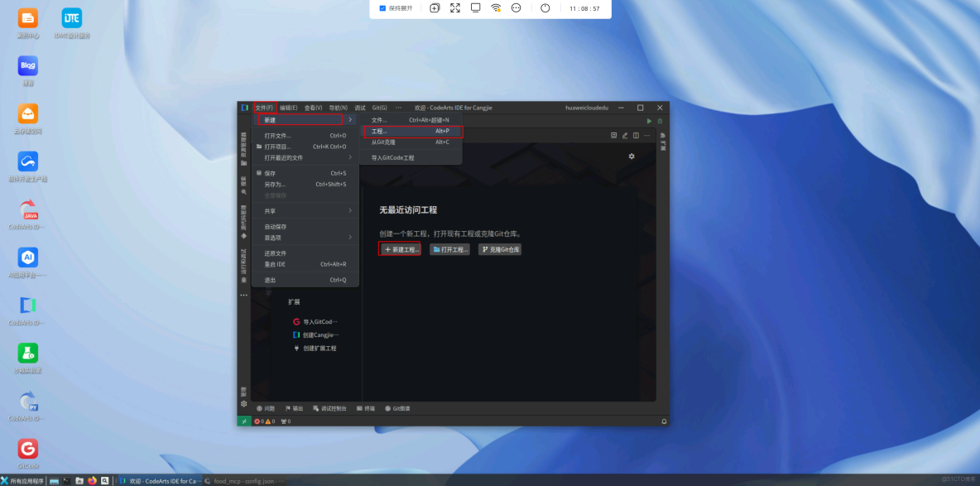Open the settings gear on the welcome page
The image size is (980, 486).
coord(632,156)
